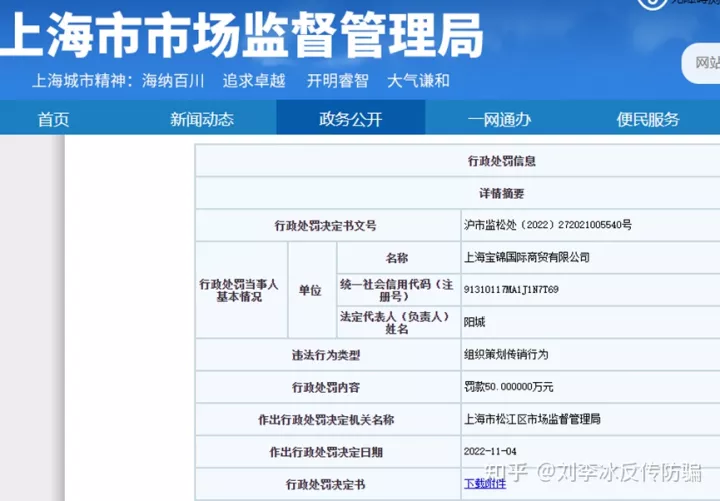Click the 开明睿智 slogan text
Image resolution: width=720 pixels, height=501 pixels.
coord(338,81)
